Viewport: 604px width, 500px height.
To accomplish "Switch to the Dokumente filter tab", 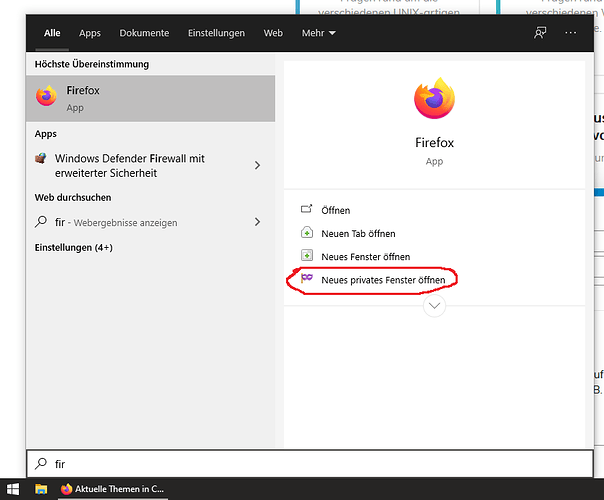I will click(144, 33).
